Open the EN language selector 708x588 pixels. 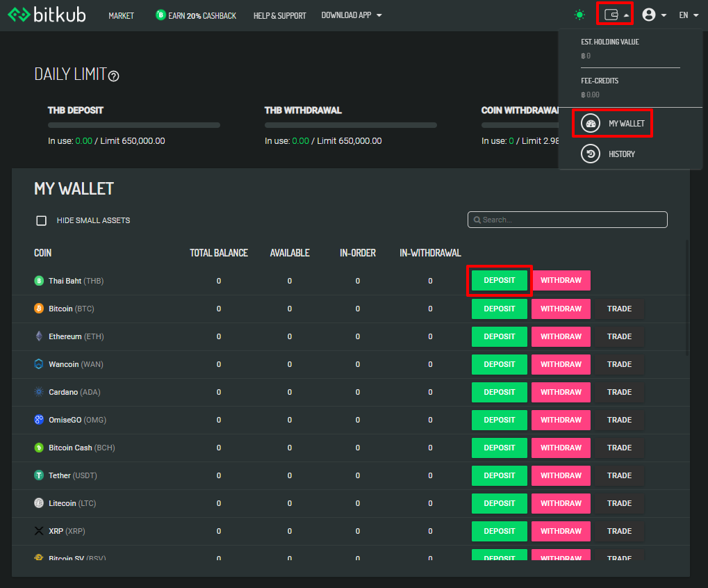tap(689, 15)
